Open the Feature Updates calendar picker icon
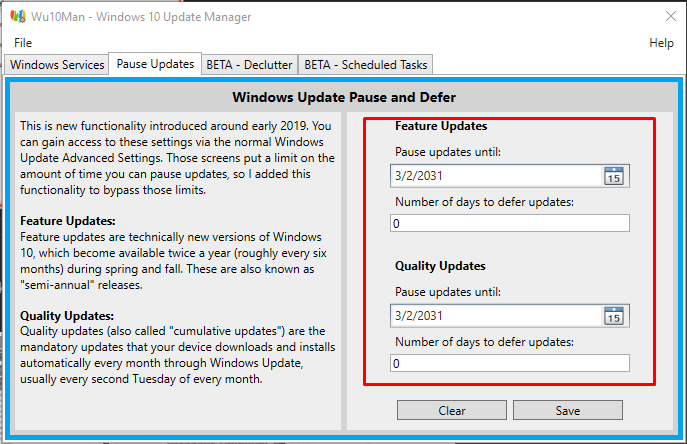The image size is (687, 444). tap(614, 176)
